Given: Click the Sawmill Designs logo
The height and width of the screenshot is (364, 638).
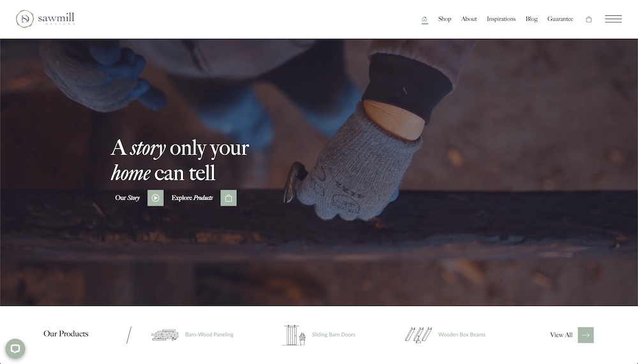Looking at the screenshot, I should (45, 18).
